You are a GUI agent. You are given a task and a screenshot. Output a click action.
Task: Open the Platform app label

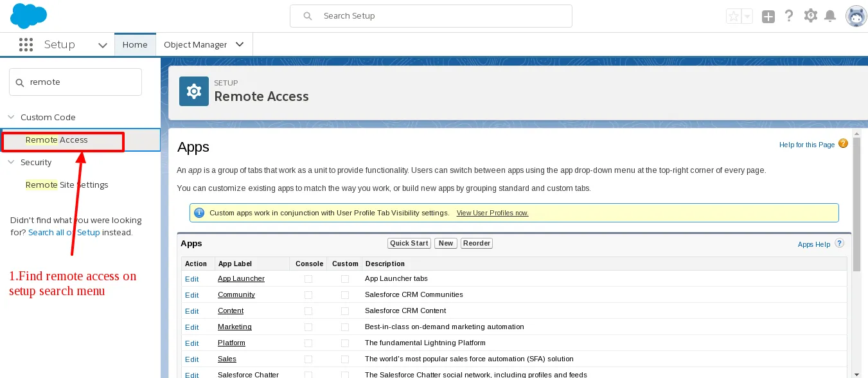[x=231, y=343]
